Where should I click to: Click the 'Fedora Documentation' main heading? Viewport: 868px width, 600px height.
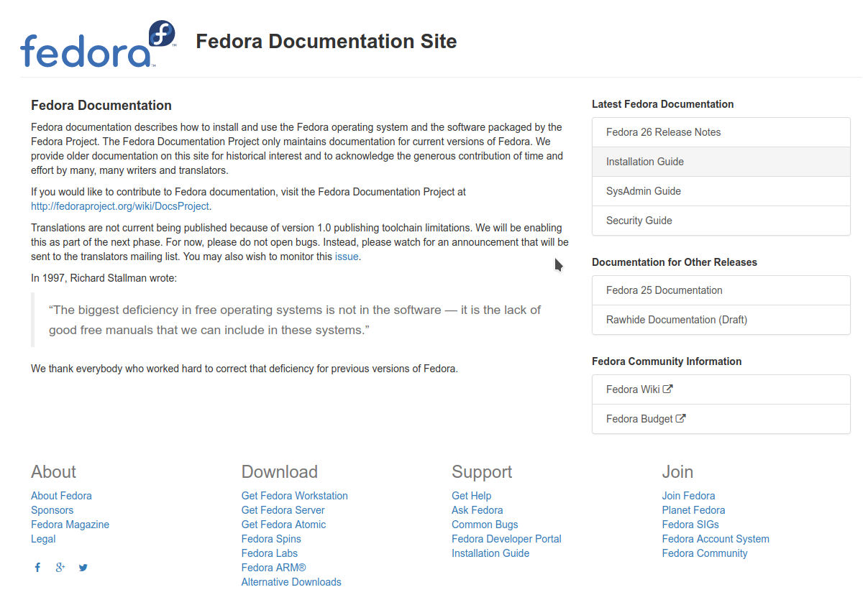(x=101, y=106)
